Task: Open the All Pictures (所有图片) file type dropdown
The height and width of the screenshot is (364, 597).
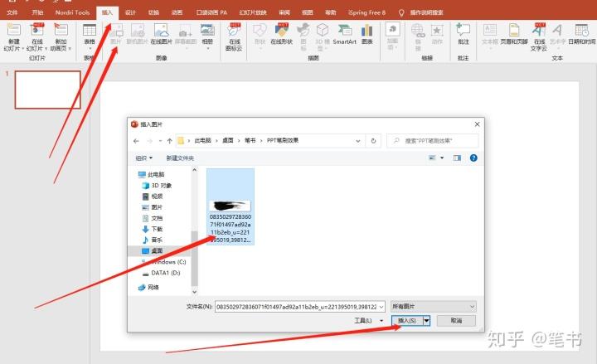Action: 434,307
